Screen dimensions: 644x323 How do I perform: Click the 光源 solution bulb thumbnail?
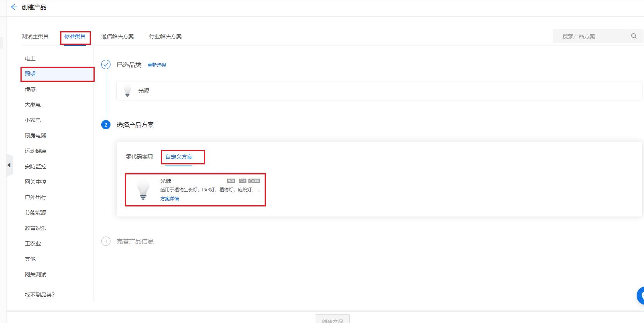[x=143, y=189]
